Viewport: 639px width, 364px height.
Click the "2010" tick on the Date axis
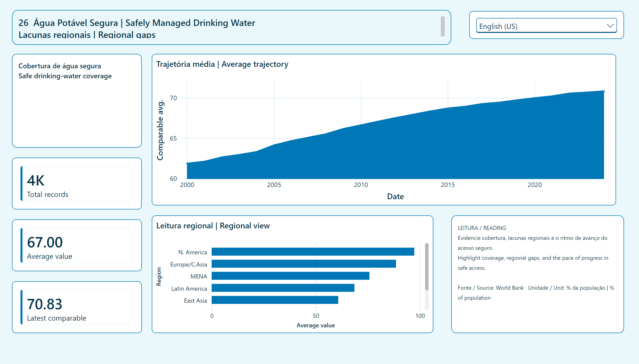(x=361, y=185)
